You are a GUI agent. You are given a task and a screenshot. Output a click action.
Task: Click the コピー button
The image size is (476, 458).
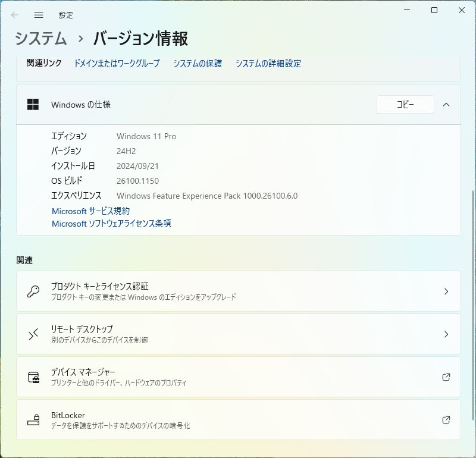[x=405, y=105]
